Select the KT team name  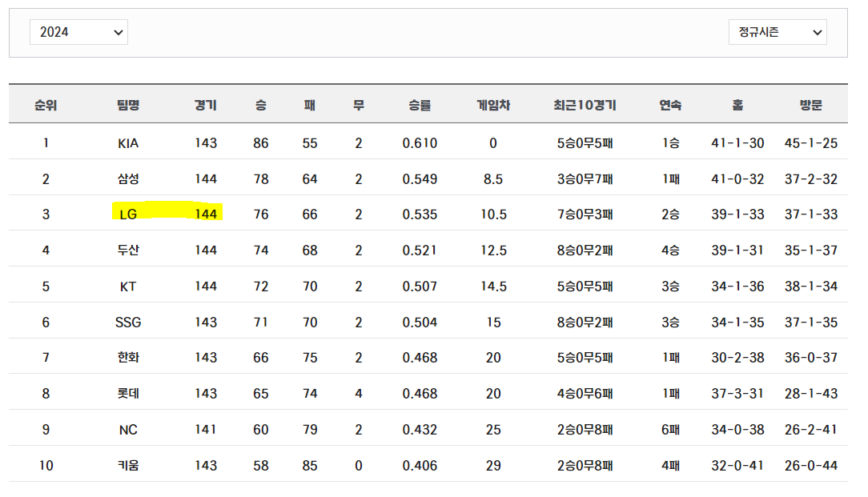coord(128,287)
